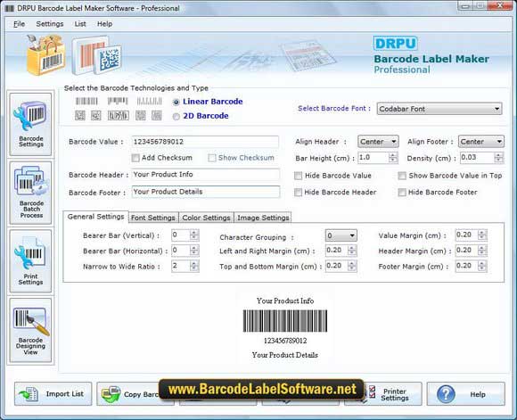Click the app icon in title bar
Image resolution: width=517 pixels, height=420 pixels.
pos(10,8)
